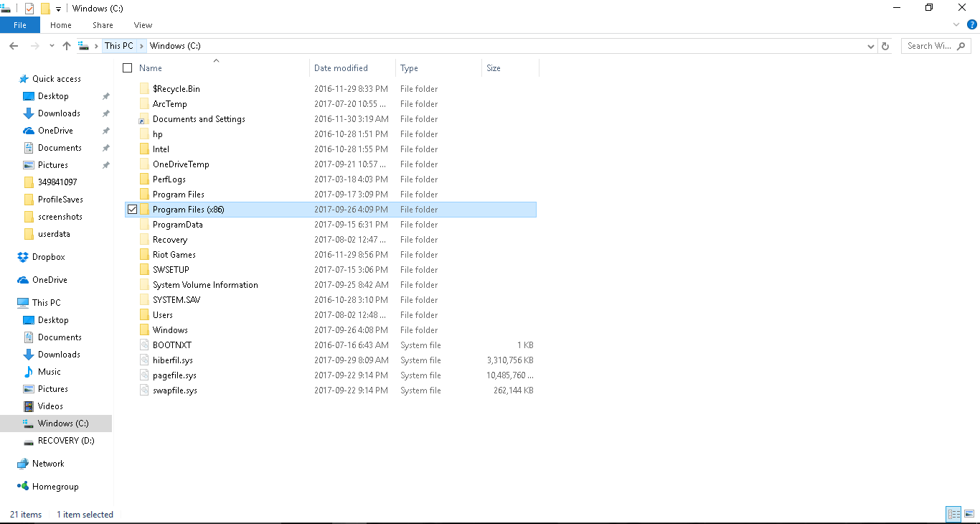Click the RECOVERY (D:) drive icon
Image resolution: width=980 pixels, height=524 pixels.
point(29,441)
